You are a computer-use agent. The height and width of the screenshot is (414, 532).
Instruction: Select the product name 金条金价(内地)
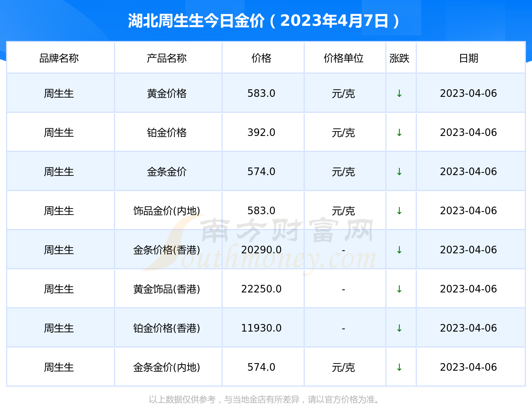pyautogui.click(x=166, y=367)
